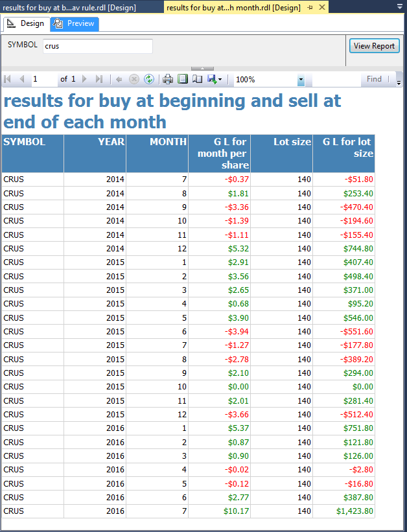Toggle Print Layout view icon
The image size is (407, 532).
tap(183, 79)
